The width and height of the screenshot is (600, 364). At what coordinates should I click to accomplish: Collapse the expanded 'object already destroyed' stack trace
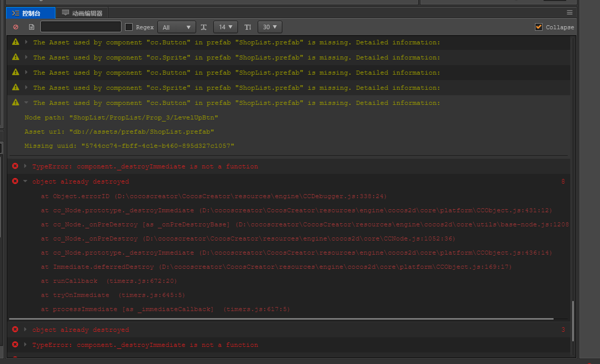pos(25,181)
